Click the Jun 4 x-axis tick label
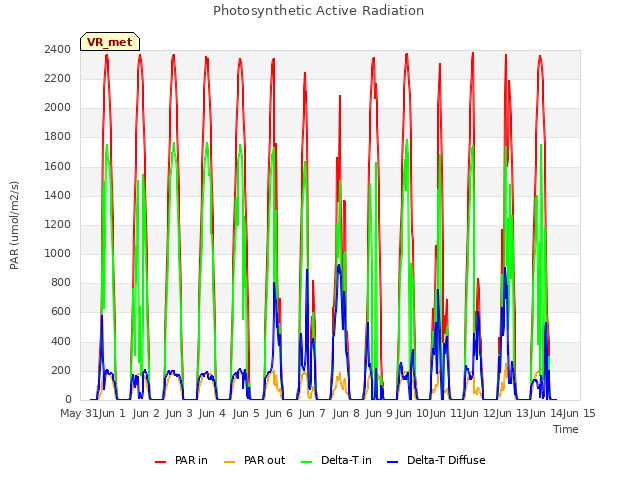The image size is (640, 480). pos(212,413)
